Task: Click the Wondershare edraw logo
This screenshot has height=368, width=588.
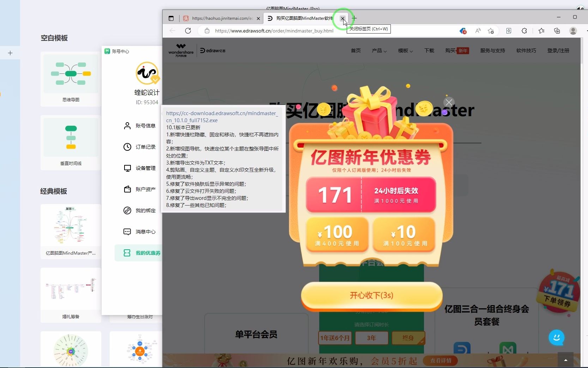Action: pyautogui.click(x=181, y=50)
